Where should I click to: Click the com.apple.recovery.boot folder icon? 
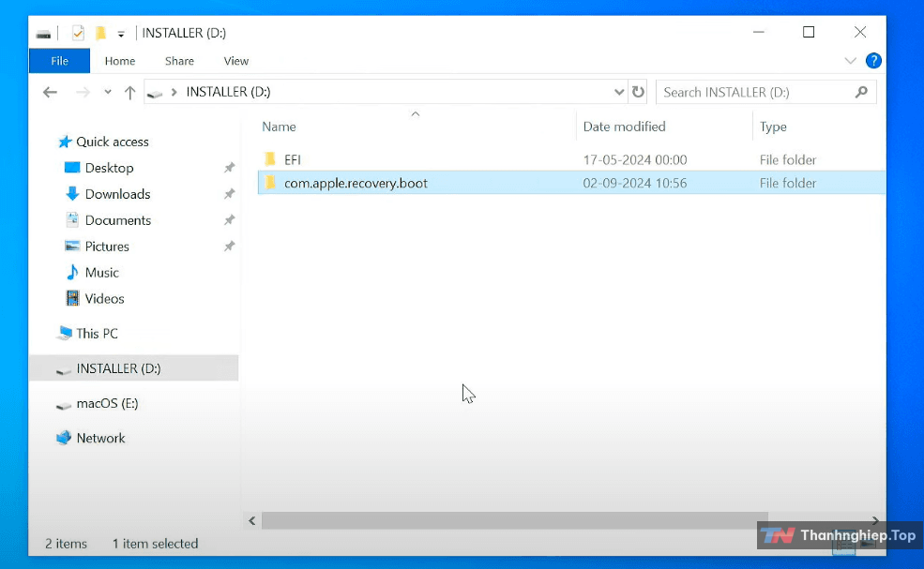click(270, 183)
